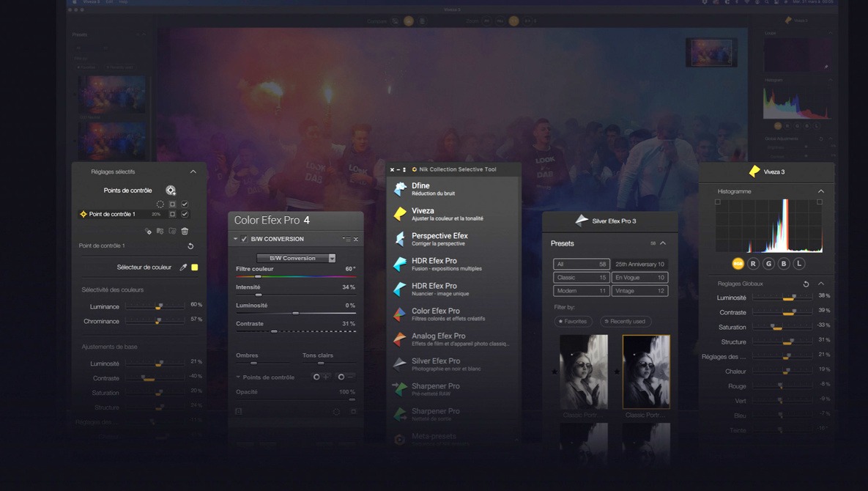
Task: Select the En Vogue preset category
Action: pos(639,277)
